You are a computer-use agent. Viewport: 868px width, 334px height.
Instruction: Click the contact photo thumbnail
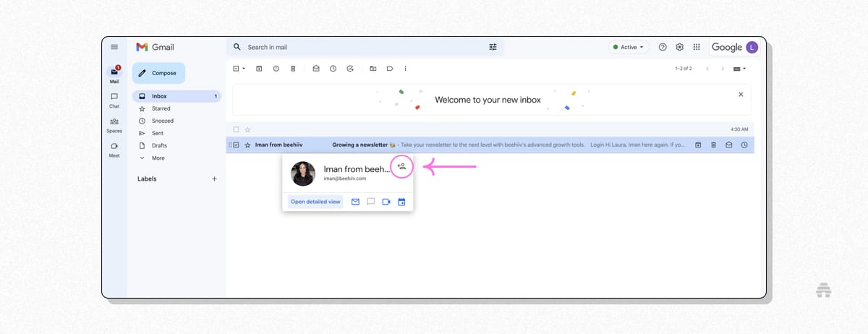pyautogui.click(x=303, y=174)
